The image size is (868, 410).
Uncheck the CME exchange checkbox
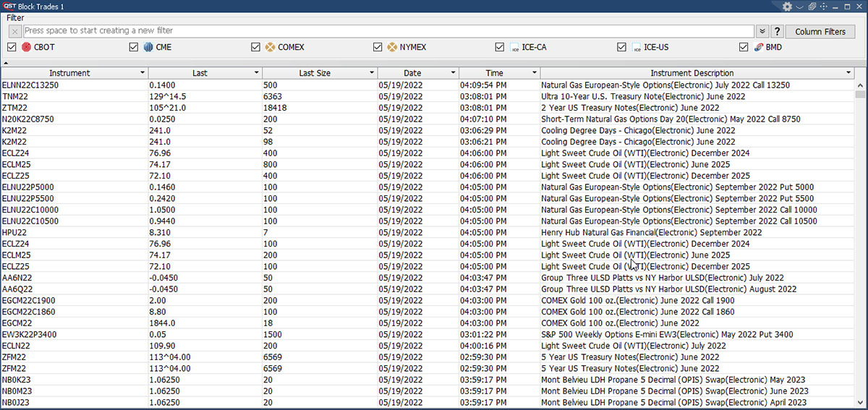[133, 48]
